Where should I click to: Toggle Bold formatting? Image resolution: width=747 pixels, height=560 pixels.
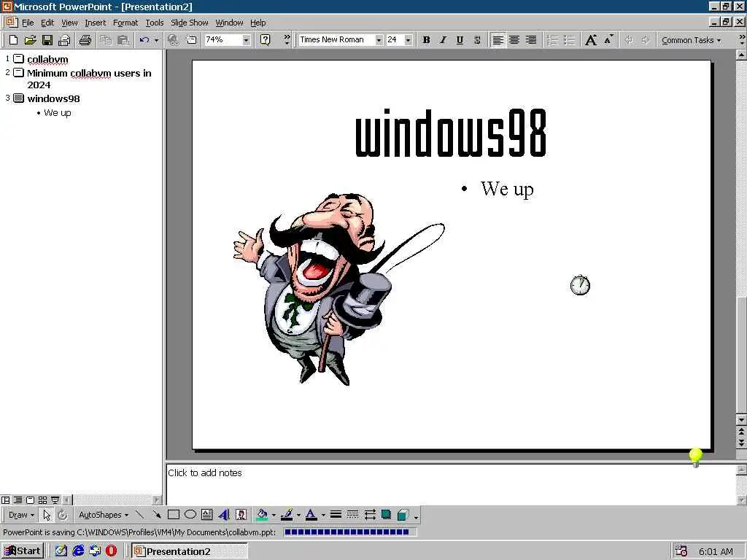[x=426, y=40]
